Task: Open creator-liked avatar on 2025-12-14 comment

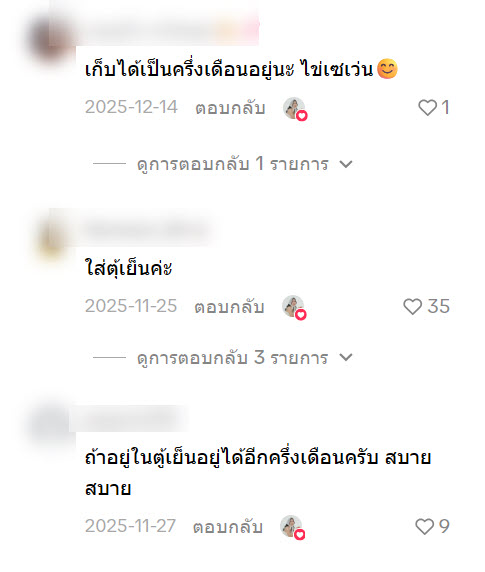Action: pyautogui.click(x=295, y=109)
